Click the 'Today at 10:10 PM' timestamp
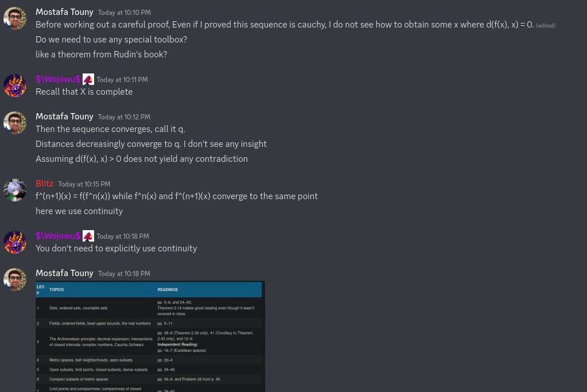Viewport: 587px width, 392px height. tap(125, 13)
